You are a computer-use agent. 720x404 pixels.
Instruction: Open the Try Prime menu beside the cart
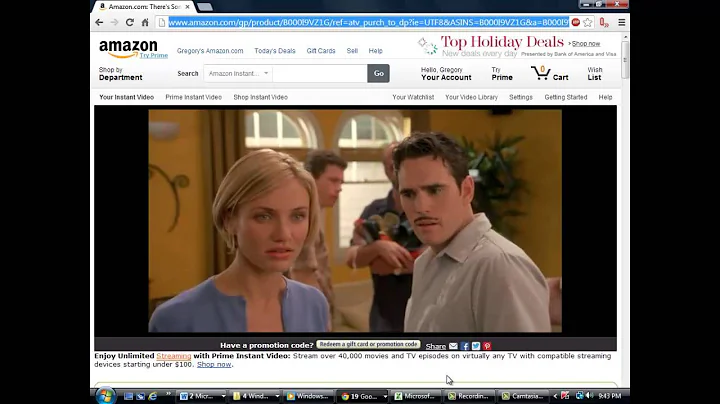pos(501,73)
